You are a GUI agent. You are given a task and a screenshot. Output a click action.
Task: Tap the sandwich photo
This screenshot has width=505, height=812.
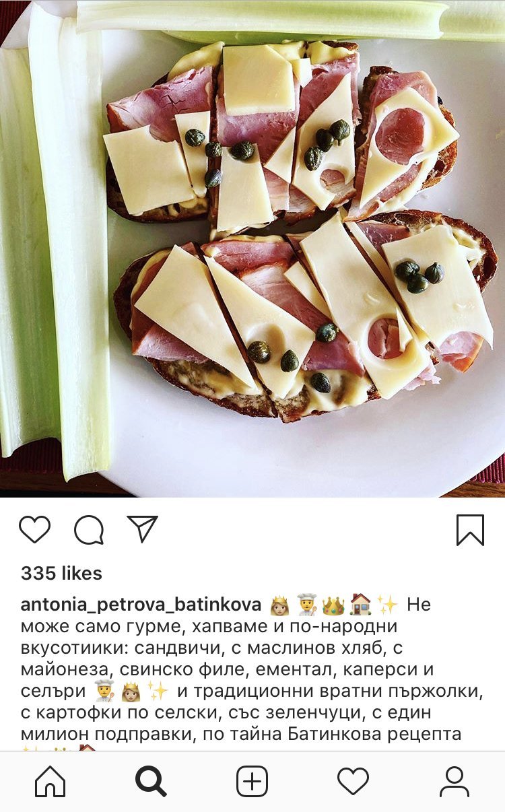(x=252, y=248)
